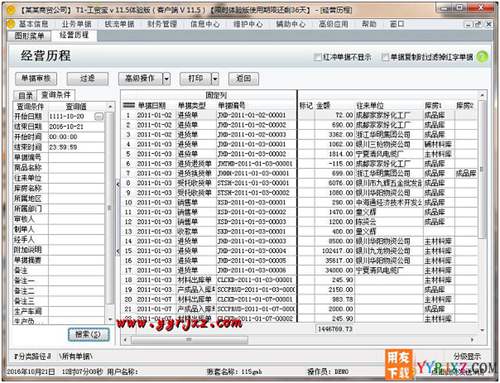Screen dimensions: 500x383
Task: Click the empty 往来单位 query field
Action: pos(76,178)
